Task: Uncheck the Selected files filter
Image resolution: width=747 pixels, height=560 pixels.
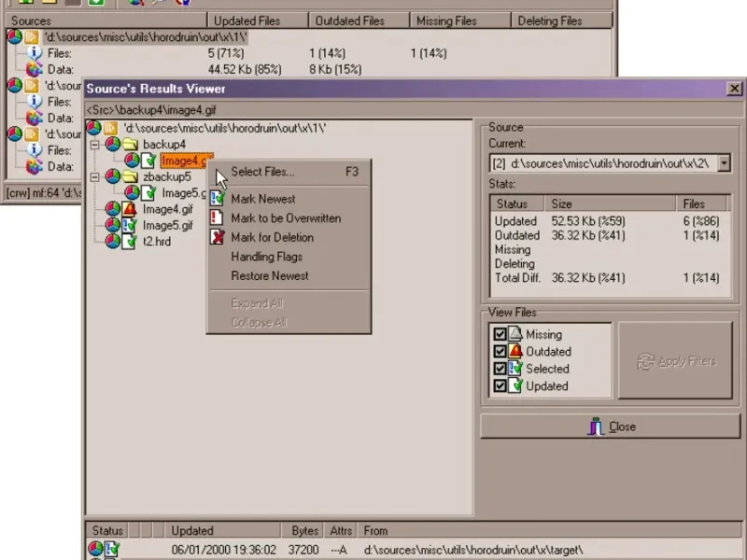Action: (500, 369)
